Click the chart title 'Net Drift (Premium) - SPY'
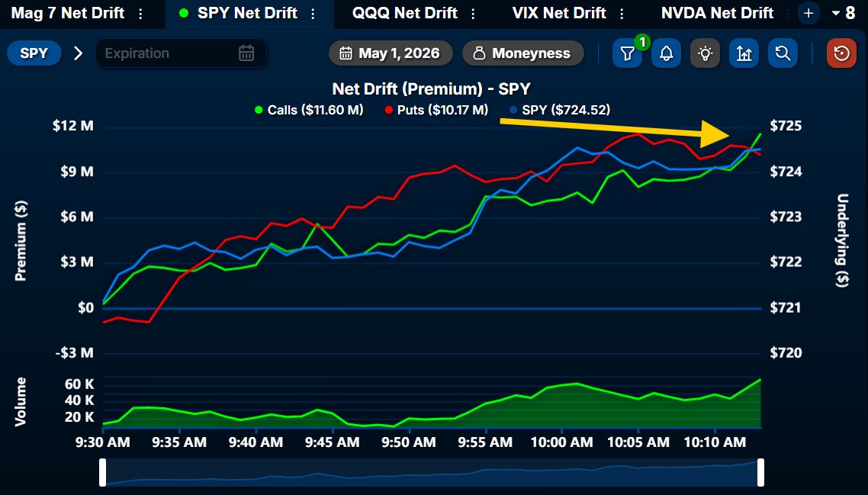Image resolution: width=868 pixels, height=495 pixels. (x=431, y=89)
